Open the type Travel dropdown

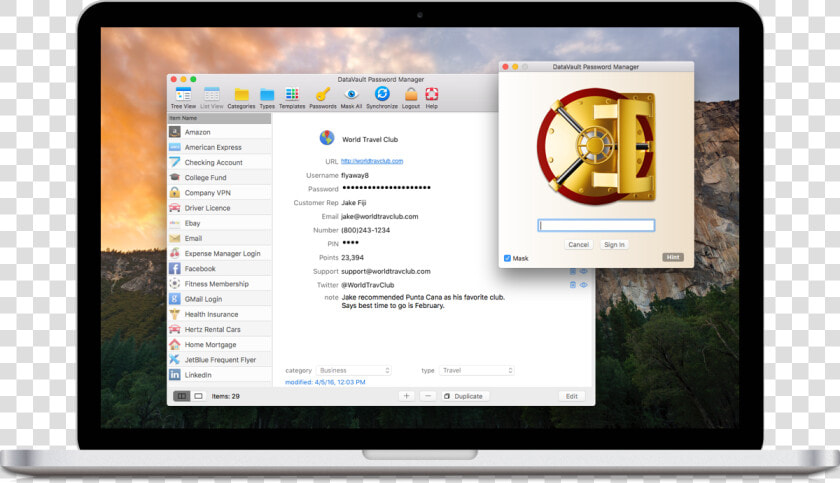coord(477,371)
